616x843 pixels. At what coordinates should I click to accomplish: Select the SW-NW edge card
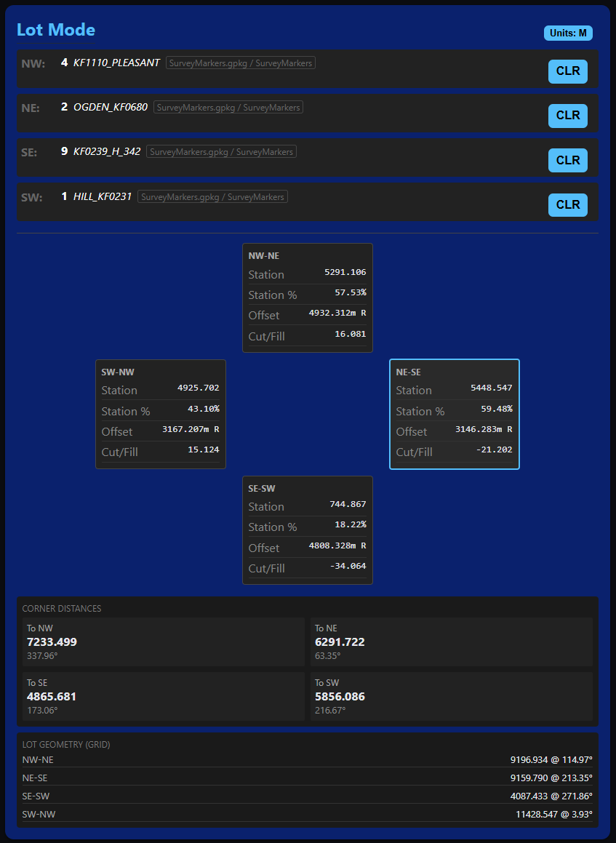tap(160, 414)
